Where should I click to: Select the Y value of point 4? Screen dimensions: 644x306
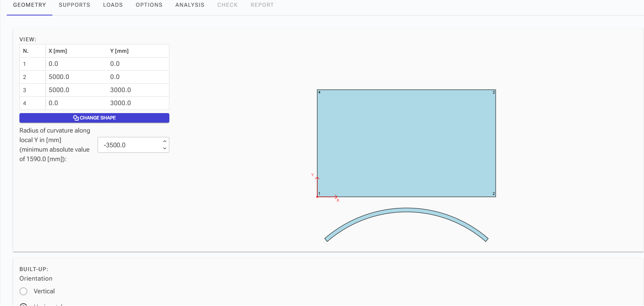[x=121, y=103]
